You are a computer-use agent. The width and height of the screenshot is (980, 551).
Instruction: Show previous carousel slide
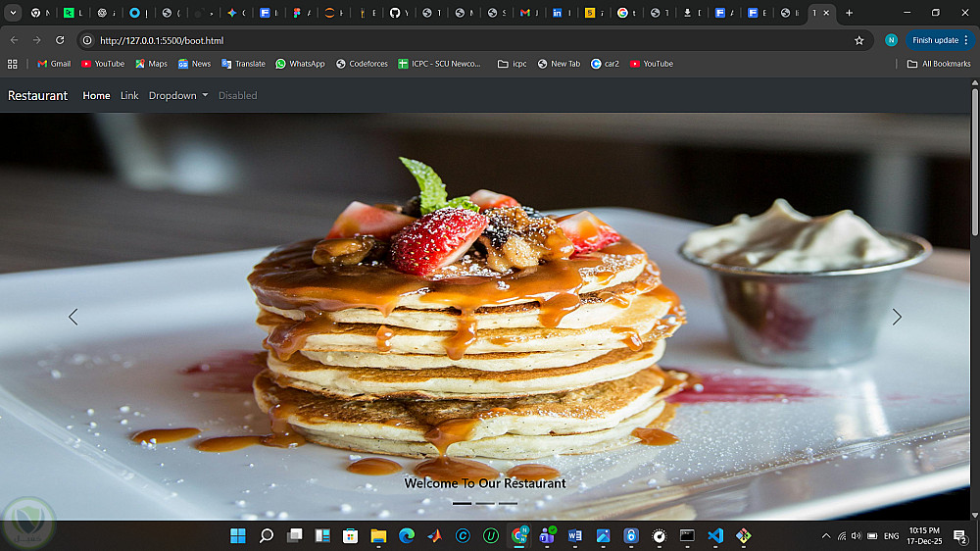click(73, 317)
